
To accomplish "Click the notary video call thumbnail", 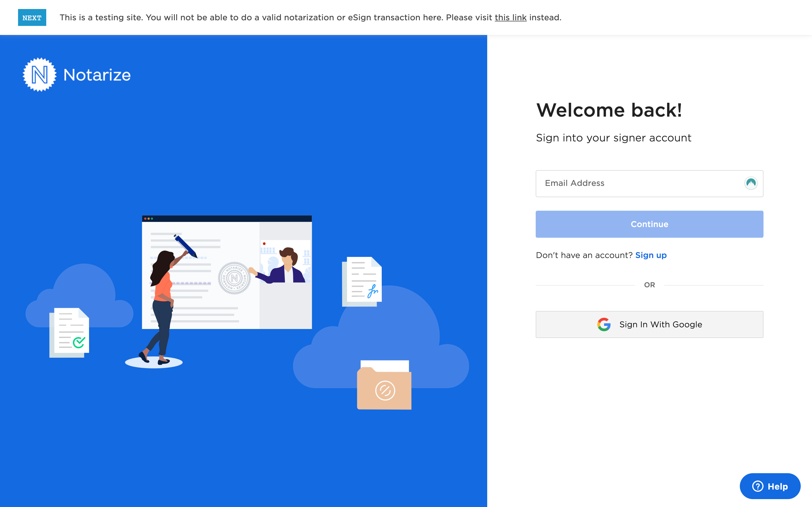I will click(286, 262).
